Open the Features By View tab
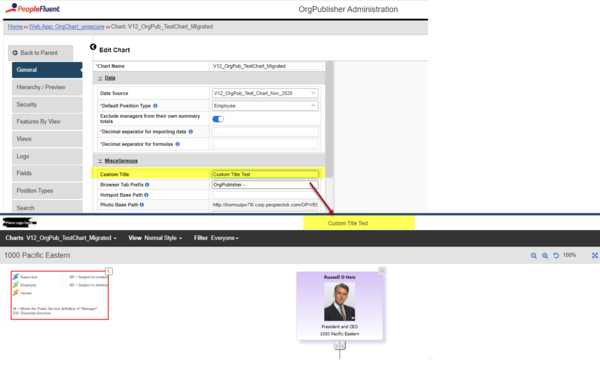 47,122
